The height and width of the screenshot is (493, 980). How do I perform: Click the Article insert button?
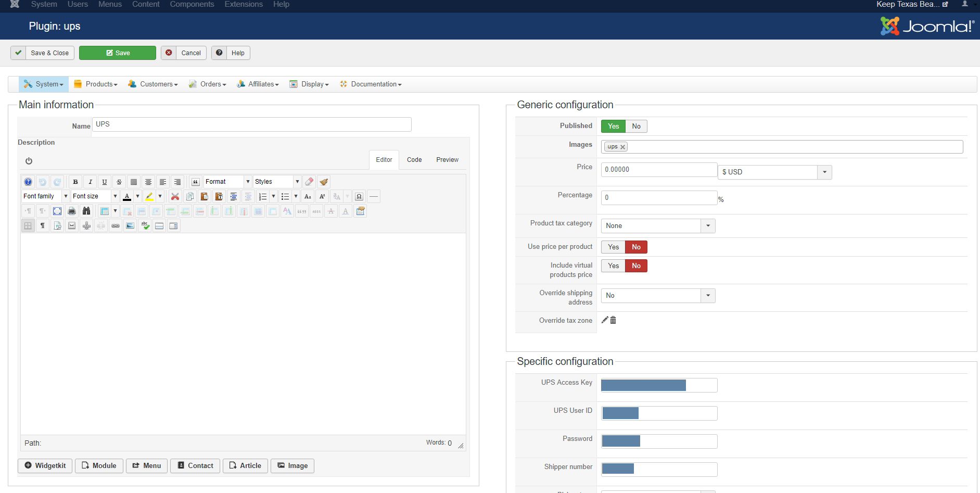[245, 465]
